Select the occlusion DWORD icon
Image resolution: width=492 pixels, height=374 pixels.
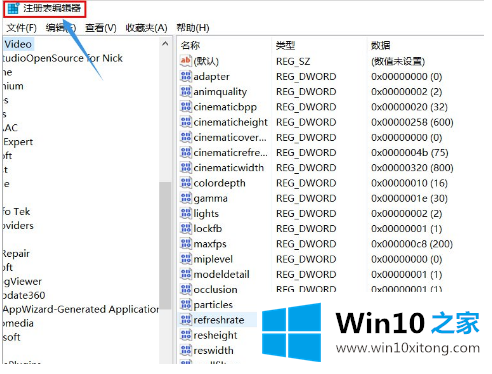(186, 289)
